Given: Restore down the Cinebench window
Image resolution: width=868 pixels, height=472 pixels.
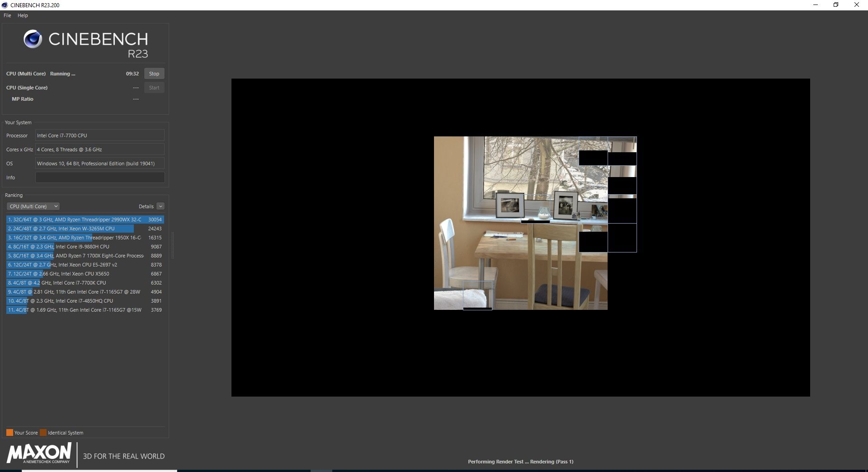Looking at the screenshot, I should click(x=836, y=5).
